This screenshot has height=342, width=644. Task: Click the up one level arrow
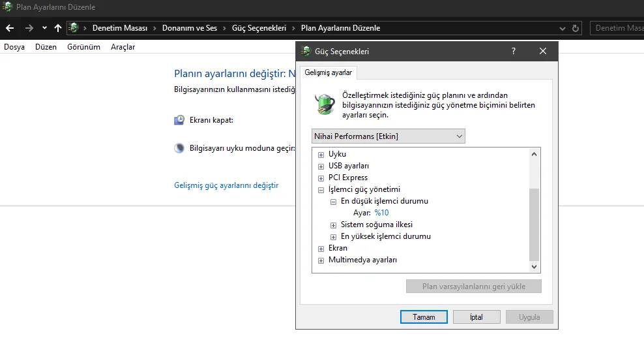58,28
